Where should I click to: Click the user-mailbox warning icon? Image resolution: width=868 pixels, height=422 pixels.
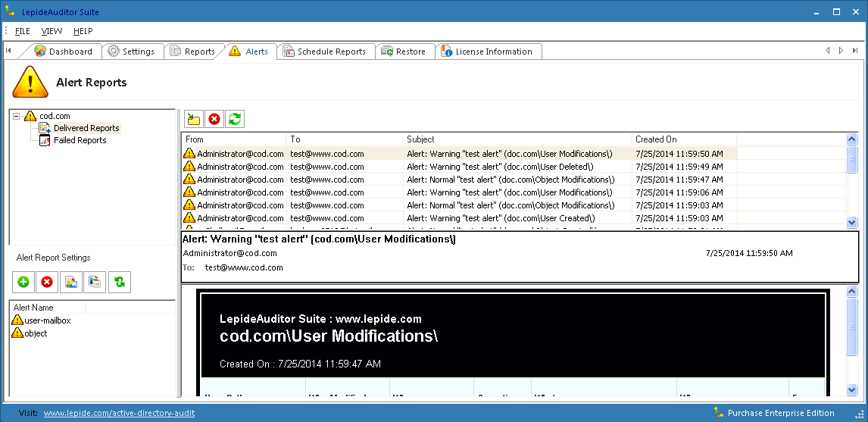click(x=17, y=320)
